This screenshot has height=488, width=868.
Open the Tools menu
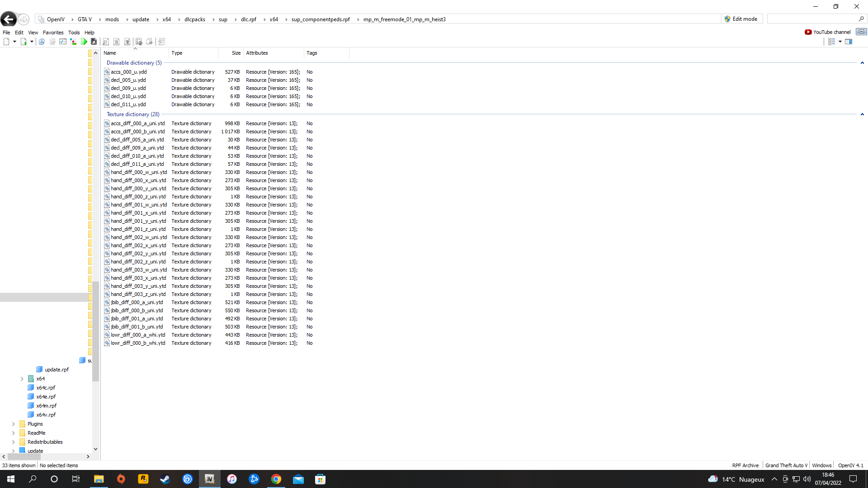(x=74, y=33)
